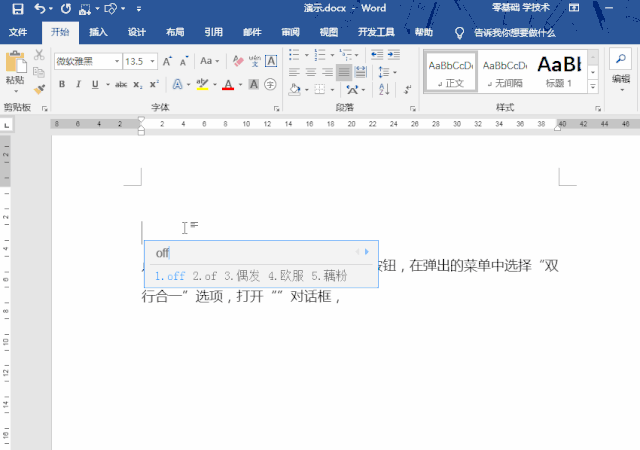Open the highlight color arrow dropdown
The height and width of the screenshot is (450, 640).
pos(215,85)
